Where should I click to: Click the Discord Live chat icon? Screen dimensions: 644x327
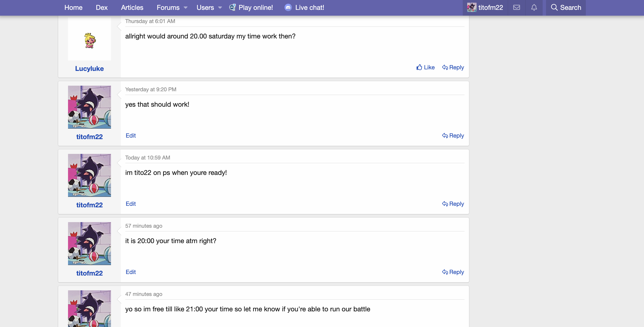[x=288, y=8]
